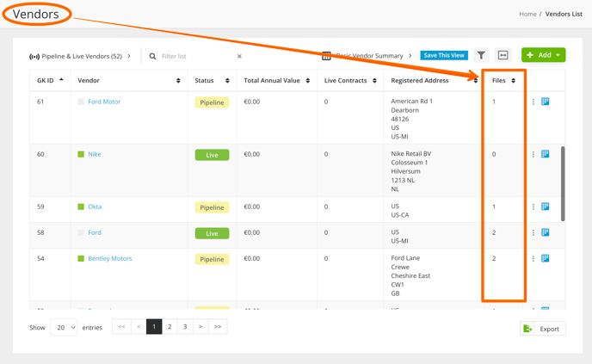Go to page 2
The width and height of the screenshot is (592, 364).
coord(170,327)
